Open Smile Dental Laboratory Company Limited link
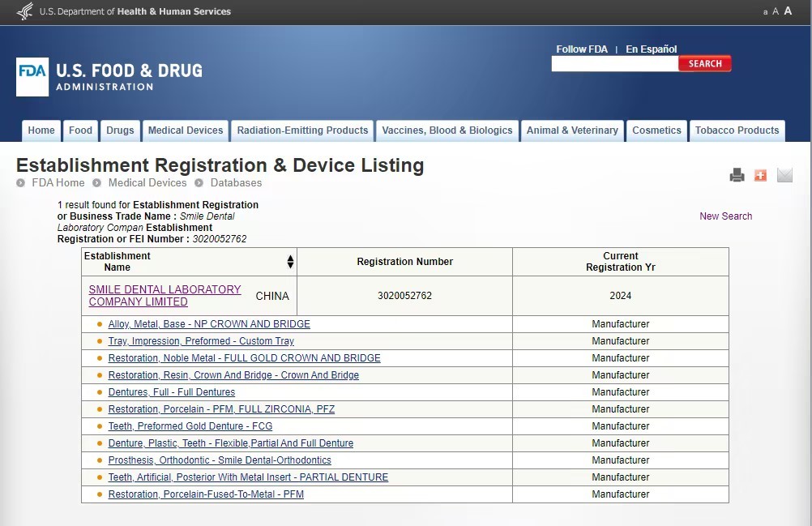Viewport: 812px width, 526px height. coord(165,296)
